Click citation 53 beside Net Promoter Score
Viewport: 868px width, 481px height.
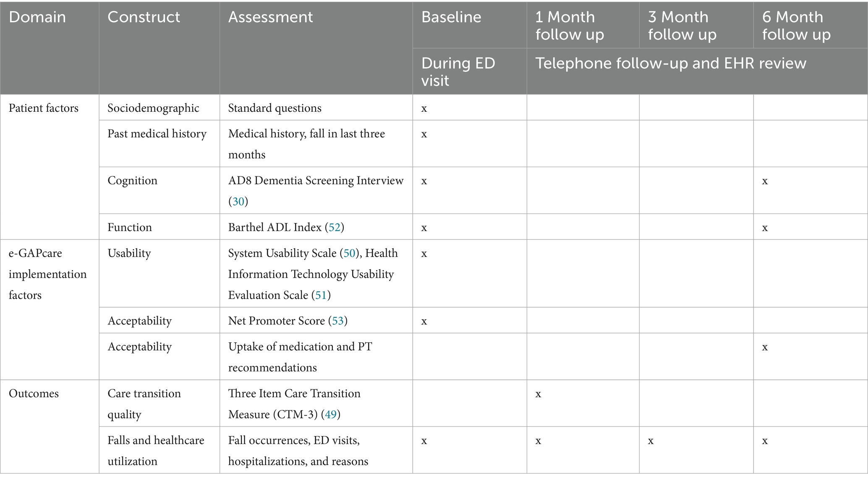pyautogui.click(x=338, y=321)
